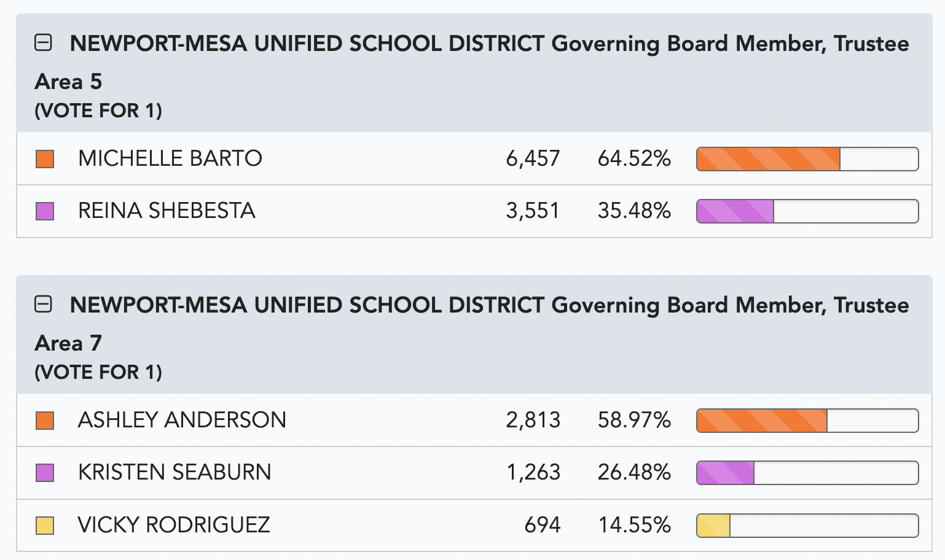Click Reina Shebesta's 35.48% progress bar
945x560 pixels.
click(x=807, y=211)
